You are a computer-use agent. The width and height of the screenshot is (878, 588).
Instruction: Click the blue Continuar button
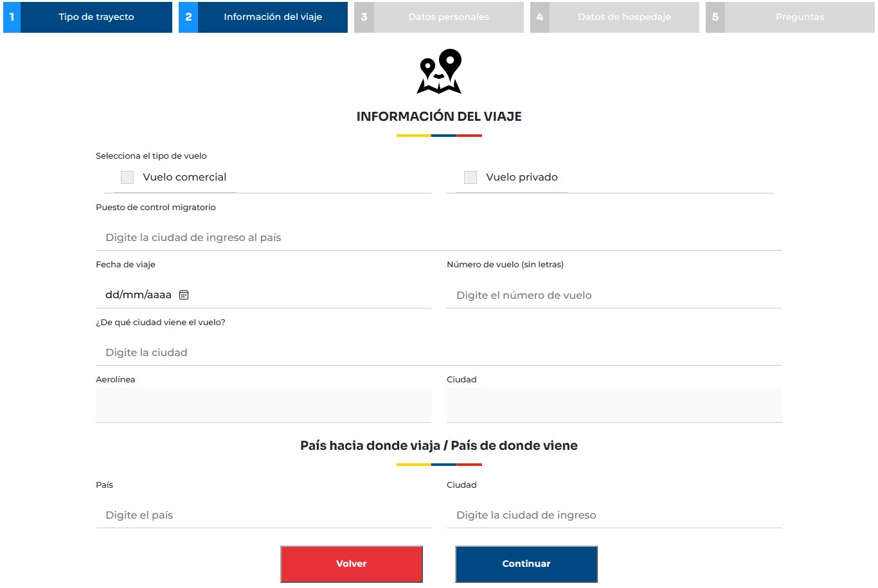tap(526, 564)
